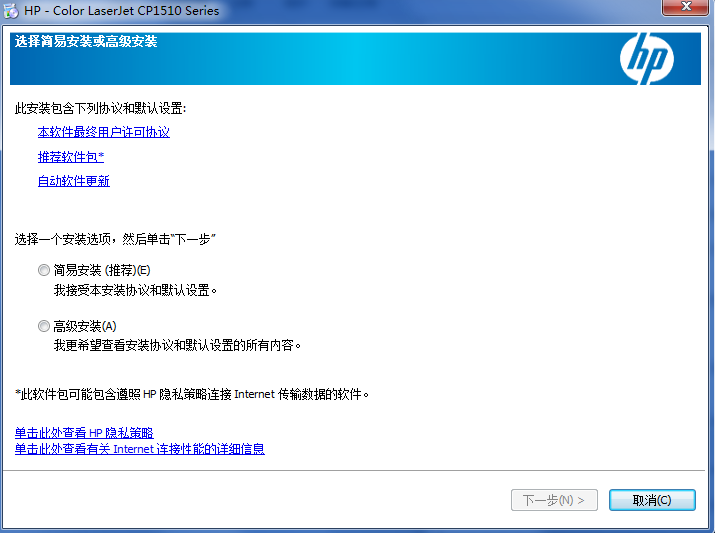Image resolution: width=715 pixels, height=533 pixels.
Task: Click the text 我更希望查看安装协议和默认设置的所有内容。
Action: [177, 346]
